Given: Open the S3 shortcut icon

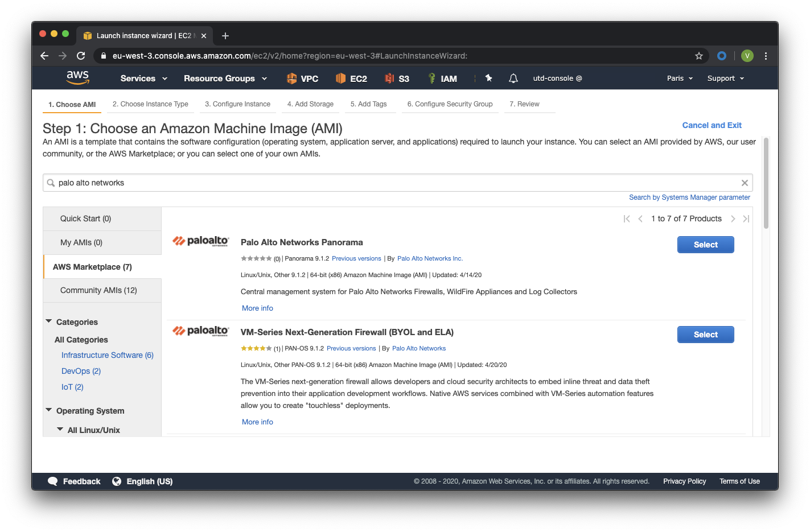Looking at the screenshot, I should [389, 79].
